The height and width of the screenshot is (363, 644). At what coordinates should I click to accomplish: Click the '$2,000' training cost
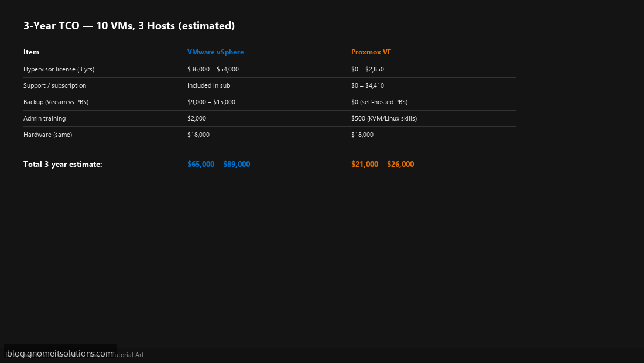click(197, 119)
